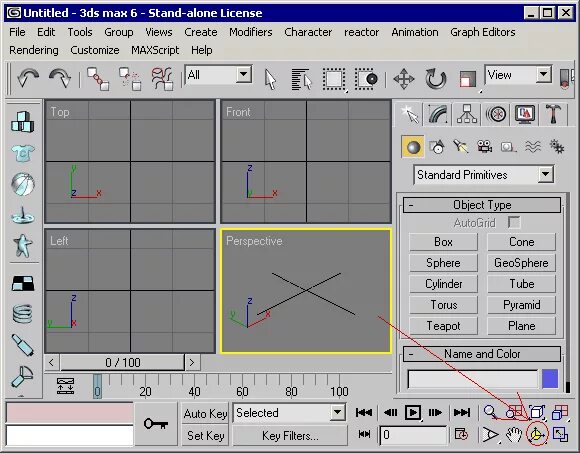
Task: Click the Sphere primitive button
Action: tap(443, 263)
